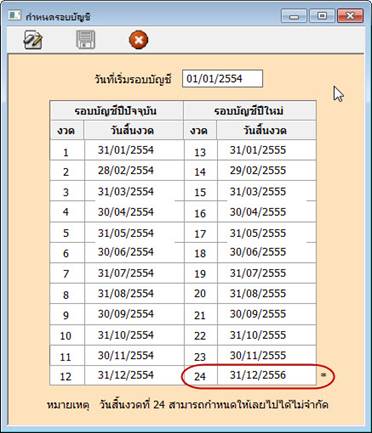This screenshot has height=433, width=372.
Task: Select cell 28/02/2554 for period 2
Action: pos(134,171)
